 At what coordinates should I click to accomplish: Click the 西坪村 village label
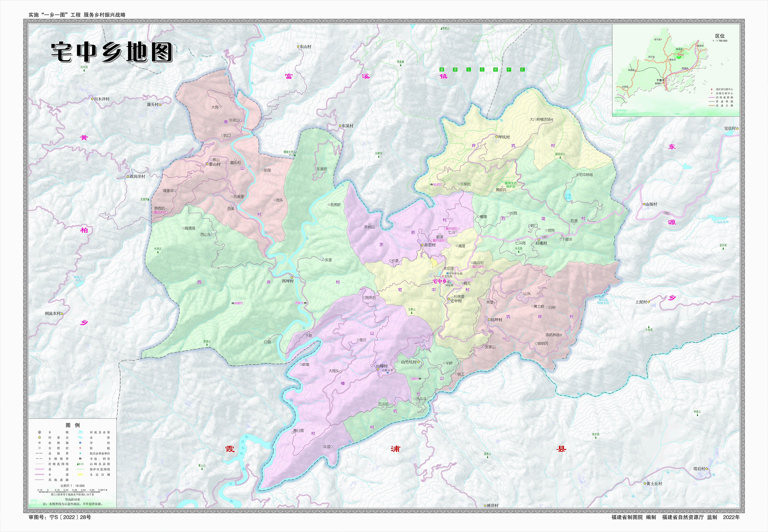click(288, 281)
